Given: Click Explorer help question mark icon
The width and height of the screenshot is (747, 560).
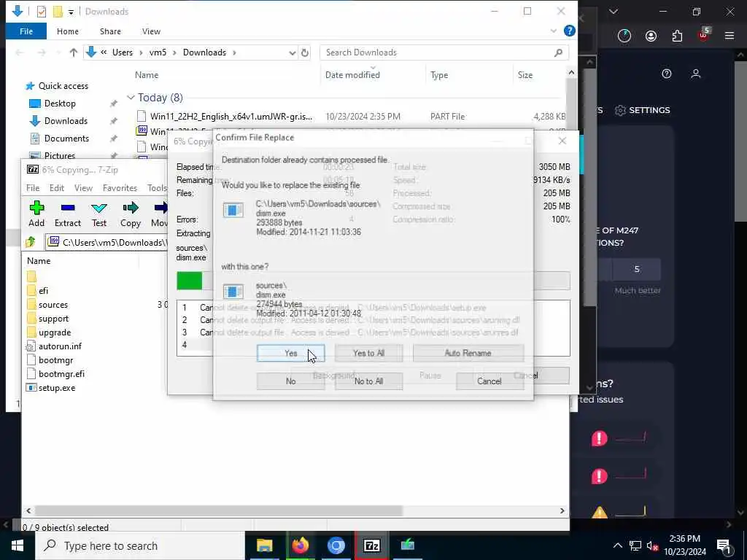Looking at the screenshot, I should [x=569, y=31].
